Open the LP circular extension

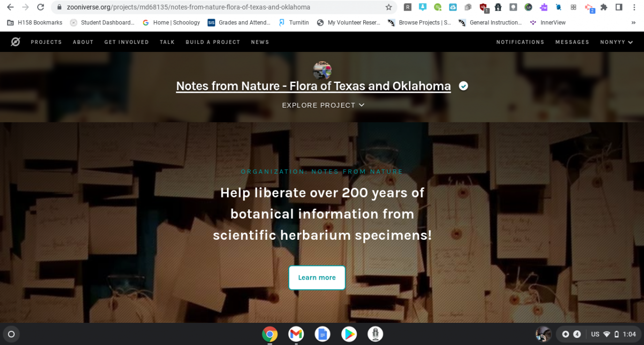coord(528,7)
